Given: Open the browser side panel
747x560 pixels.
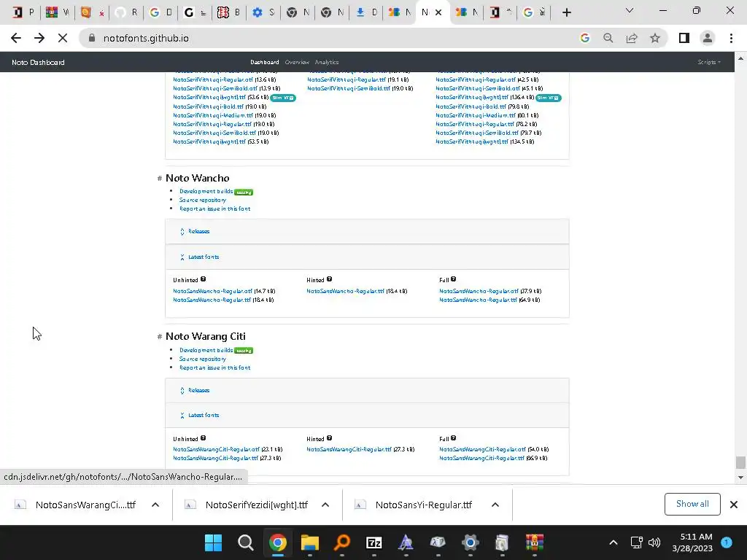Looking at the screenshot, I should coord(684,38).
